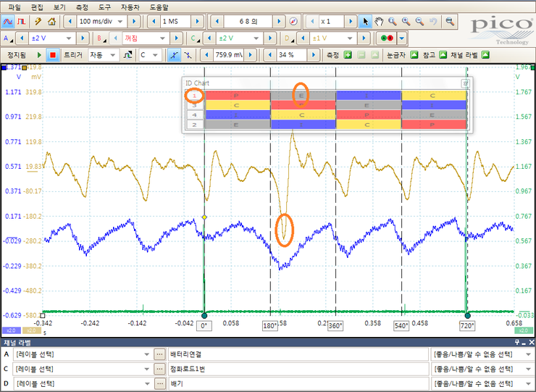Open 도움말 menu
The image size is (536, 392).
[x=159, y=7]
